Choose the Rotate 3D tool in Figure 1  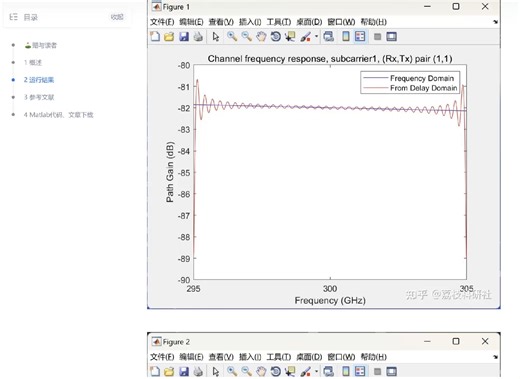(x=276, y=36)
